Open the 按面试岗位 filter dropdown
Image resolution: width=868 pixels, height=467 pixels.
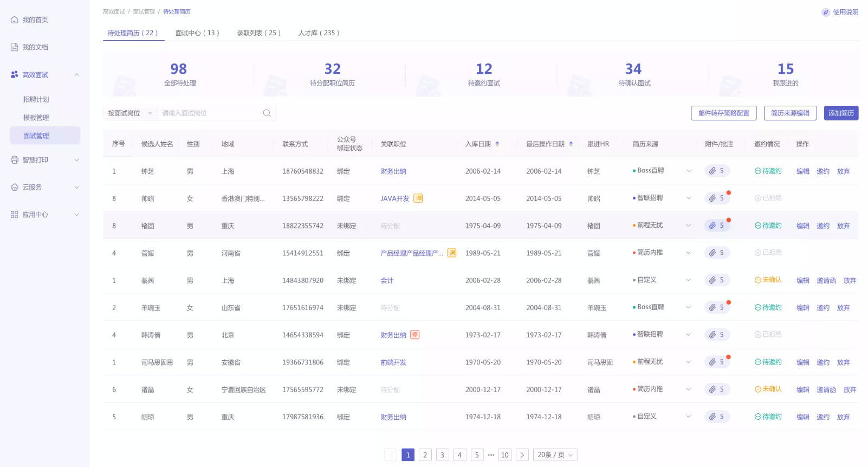130,113
